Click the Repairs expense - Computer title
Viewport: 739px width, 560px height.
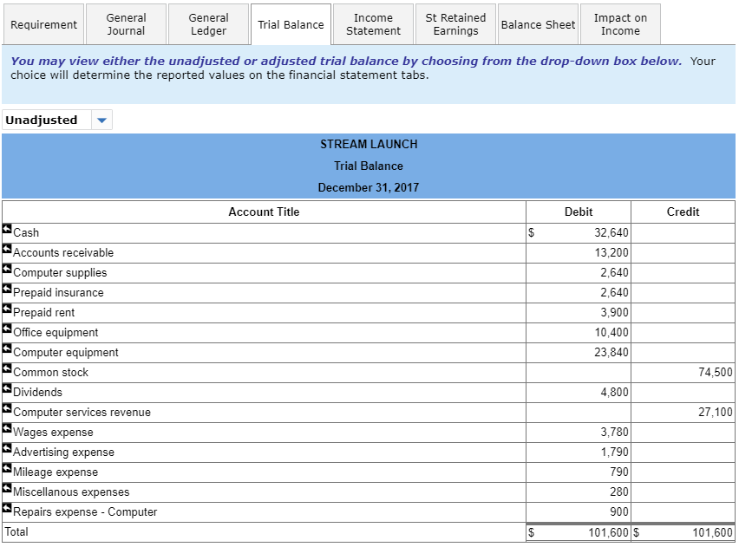coord(85,512)
